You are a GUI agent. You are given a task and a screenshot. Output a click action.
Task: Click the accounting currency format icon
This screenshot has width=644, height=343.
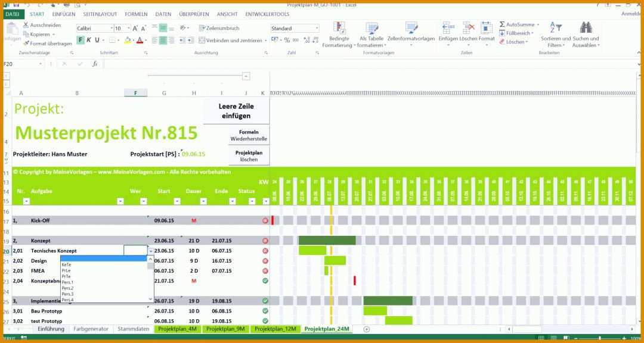[x=275, y=40]
